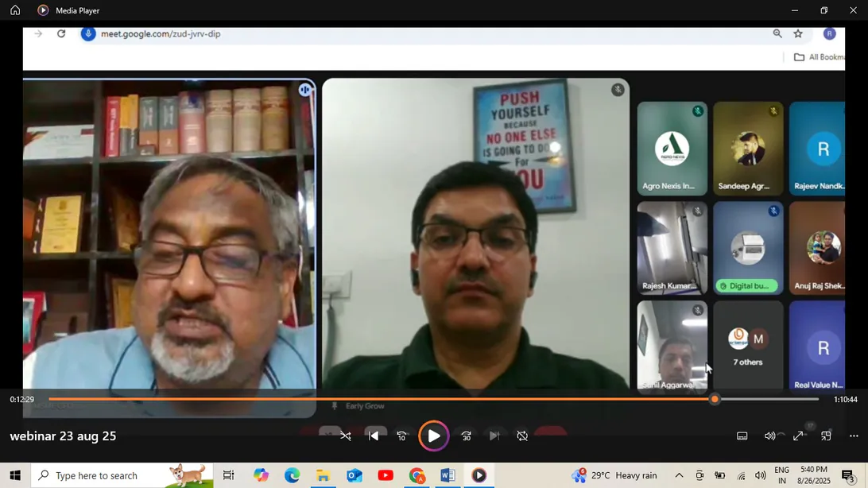Open network Wi-Fi settings in tray
The height and width of the screenshot is (488, 868).
tap(741, 475)
